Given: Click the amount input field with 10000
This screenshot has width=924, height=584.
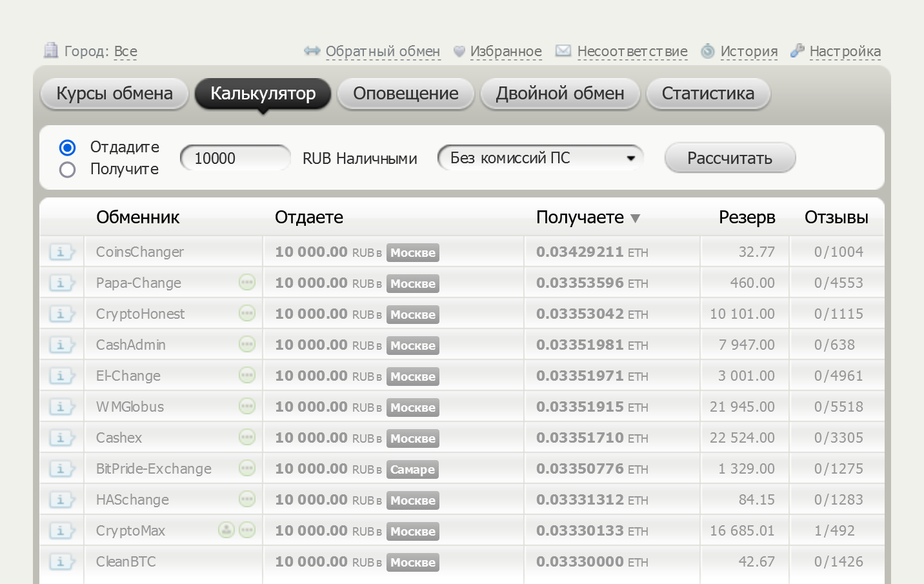Looking at the screenshot, I should click(236, 158).
